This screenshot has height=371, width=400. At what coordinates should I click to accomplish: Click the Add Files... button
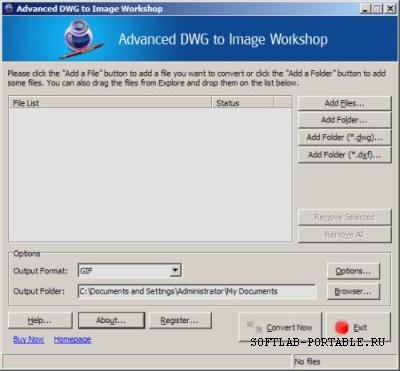coord(344,103)
